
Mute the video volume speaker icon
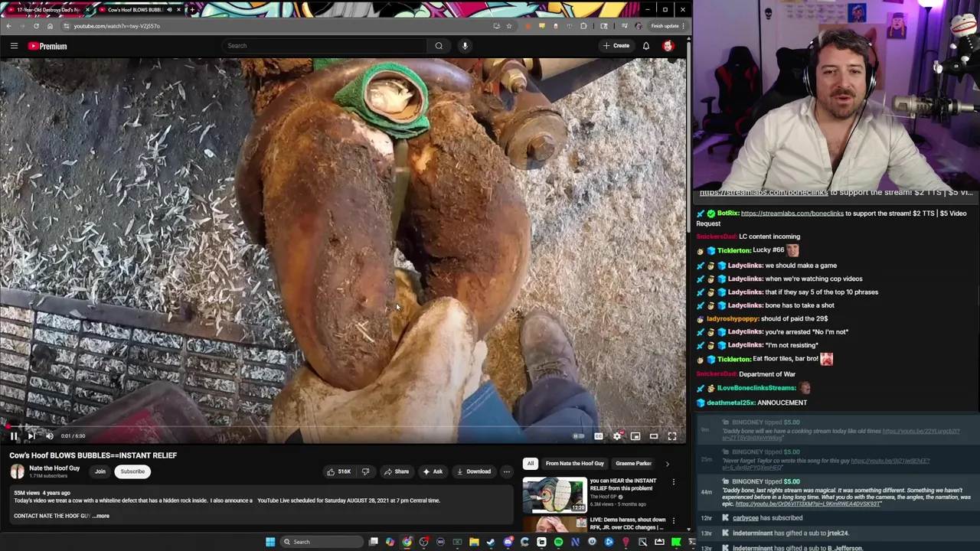tap(50, 436)
